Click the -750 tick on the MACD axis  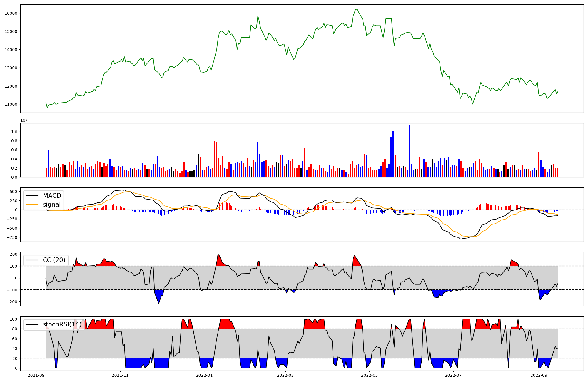tap(12, 237)
